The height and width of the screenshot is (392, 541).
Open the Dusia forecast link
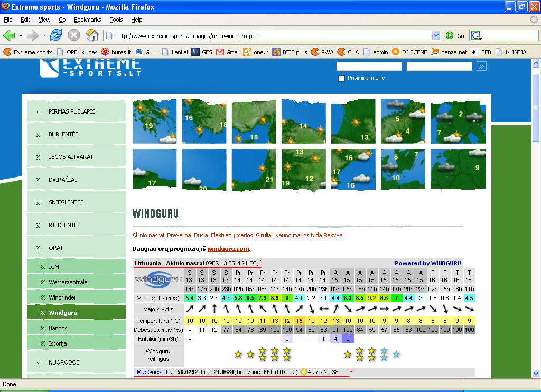pos(201,235)
